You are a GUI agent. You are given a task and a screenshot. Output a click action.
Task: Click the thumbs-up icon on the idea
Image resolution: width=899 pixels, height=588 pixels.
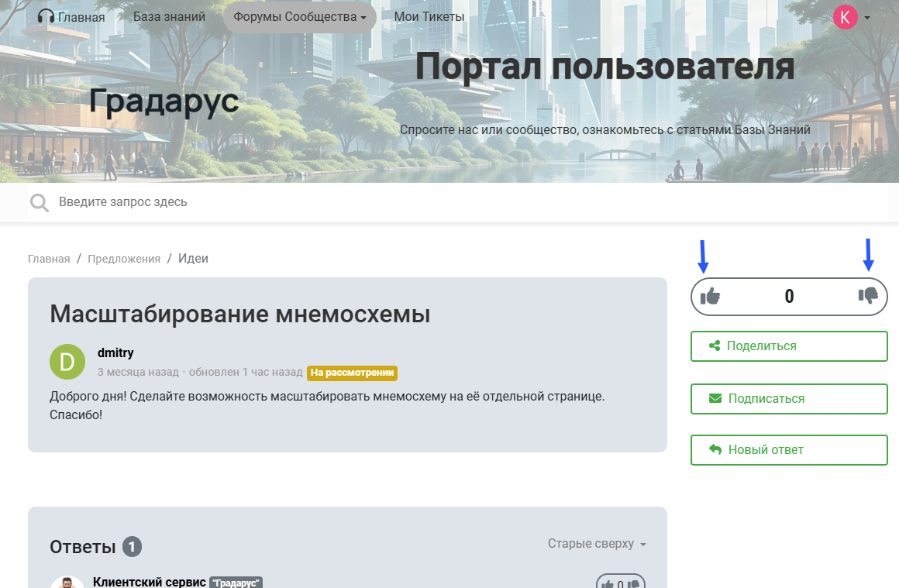click(x=710, y=296)
